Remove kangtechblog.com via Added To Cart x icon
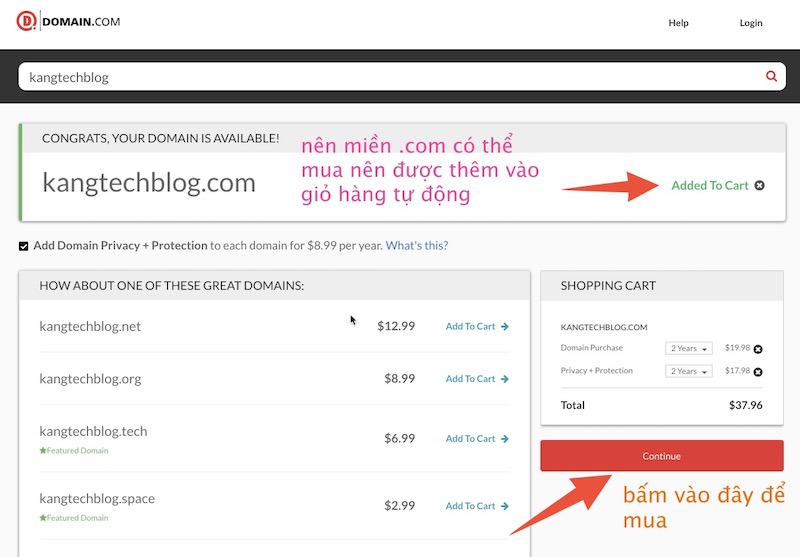The width and height of the screenshot is (800, 557). pos(760,185)
